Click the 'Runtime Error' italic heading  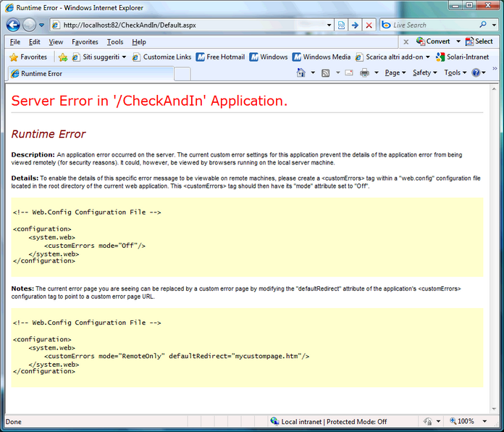click(49, 134)
